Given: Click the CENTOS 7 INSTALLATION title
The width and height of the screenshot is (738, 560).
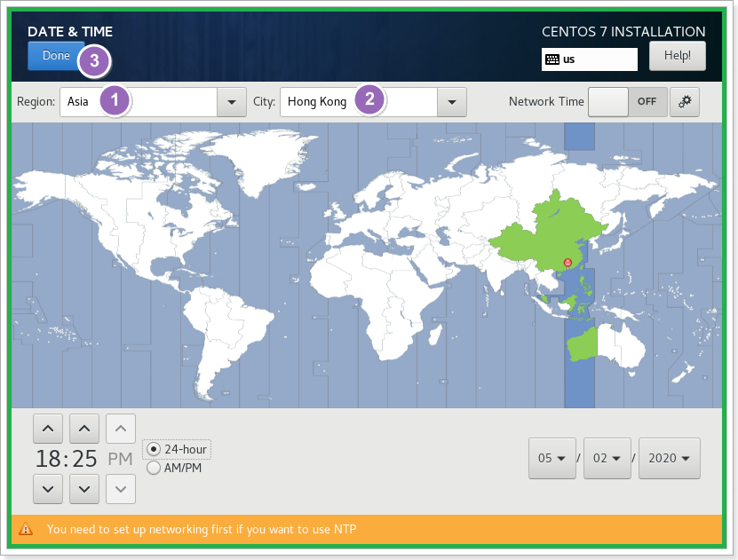Looking at the screenshot, I should 623,31.
